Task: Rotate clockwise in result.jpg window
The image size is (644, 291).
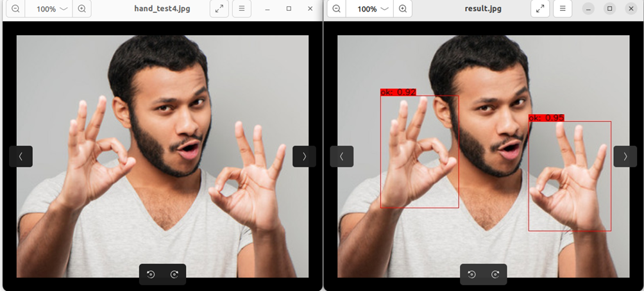Action: [495, 274]
